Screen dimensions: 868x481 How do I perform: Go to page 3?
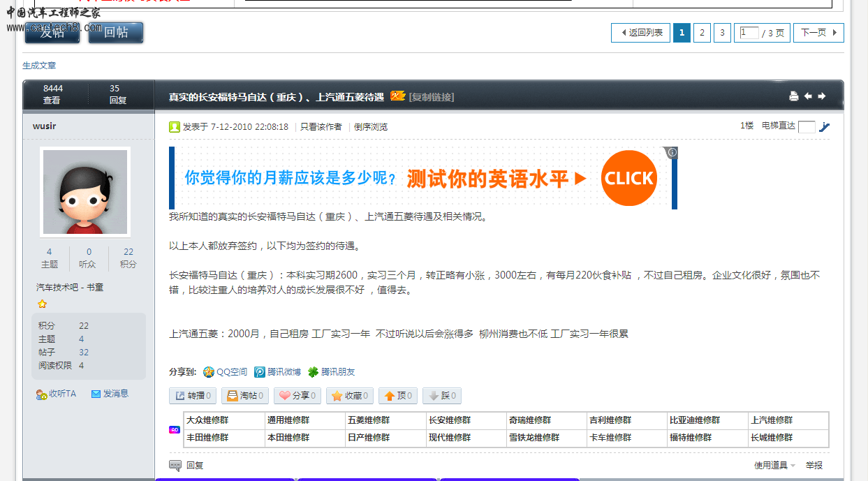pyautogui.click(x=723, y=33)
